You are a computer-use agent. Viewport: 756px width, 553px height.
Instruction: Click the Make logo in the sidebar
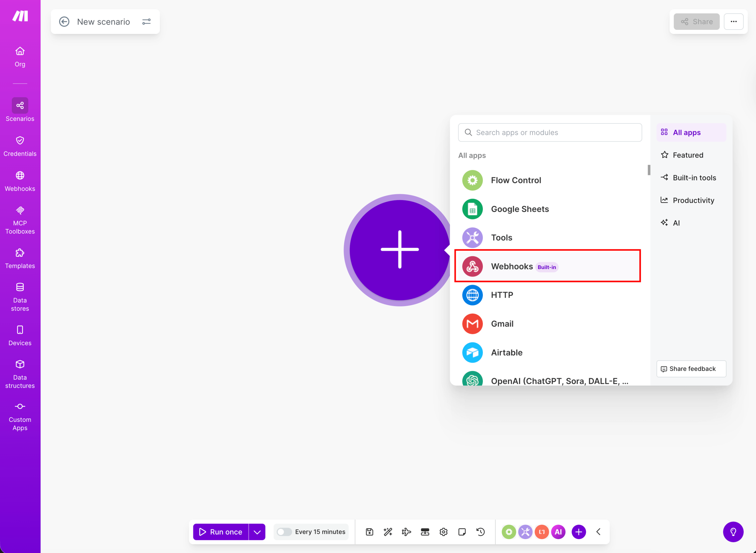point(20,16)
